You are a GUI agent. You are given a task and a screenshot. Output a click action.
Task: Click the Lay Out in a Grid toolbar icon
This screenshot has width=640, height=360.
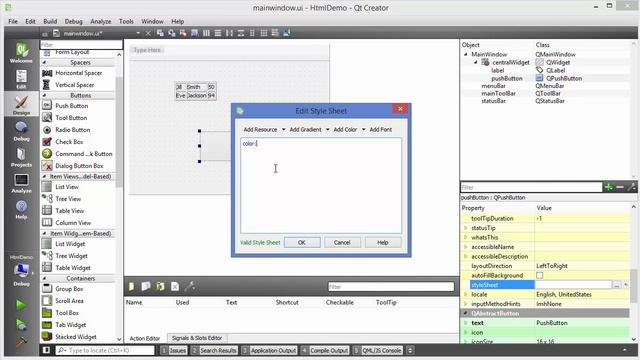264,33
